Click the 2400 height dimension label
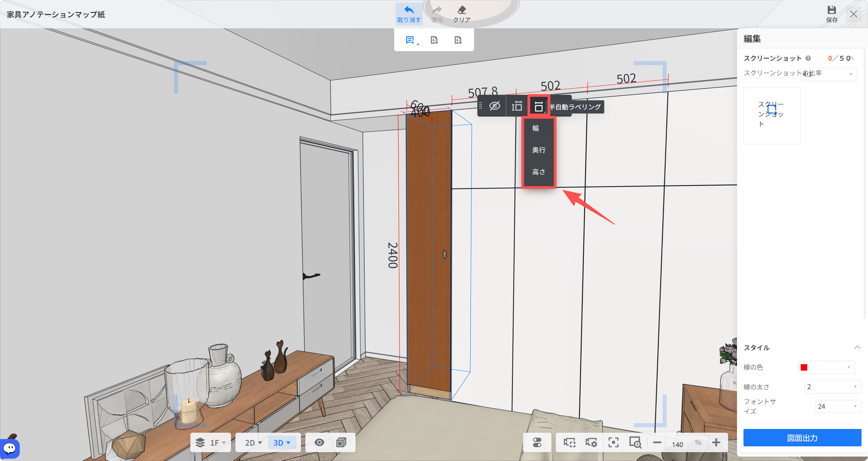This screenshot has width=868, height=461. point(393,255)
